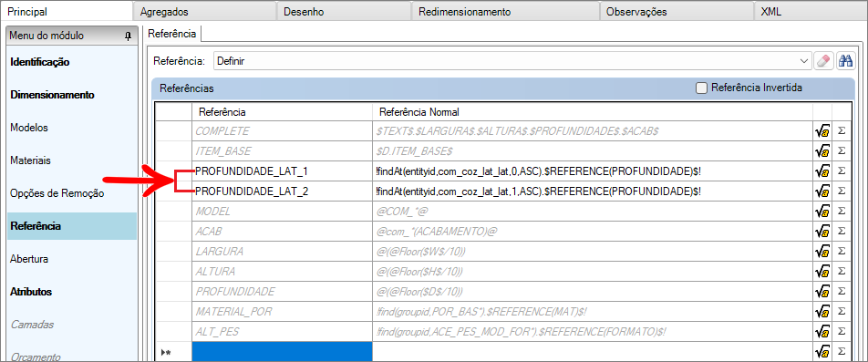Open Materiais in module menu
The height and width of the screenshot is (362, 868).
click(x=30, y=160)
